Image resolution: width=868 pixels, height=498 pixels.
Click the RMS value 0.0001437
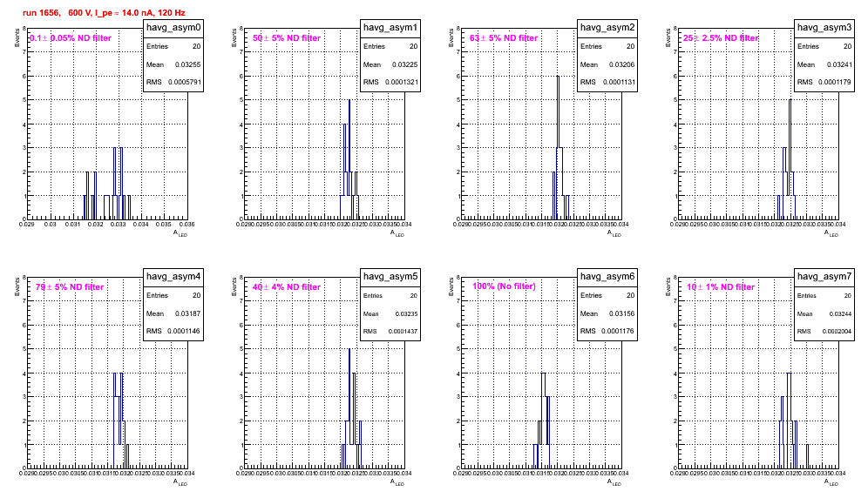click(x=403, y=332)
